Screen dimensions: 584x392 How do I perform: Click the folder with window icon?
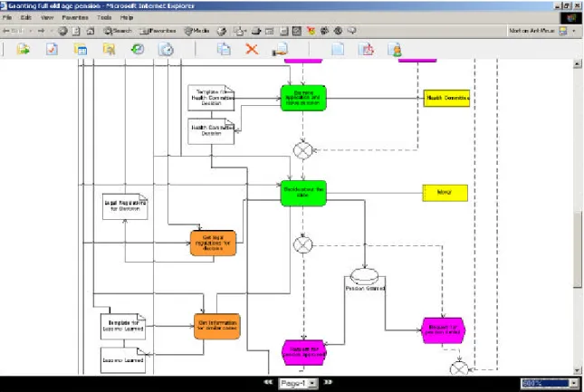81,49
